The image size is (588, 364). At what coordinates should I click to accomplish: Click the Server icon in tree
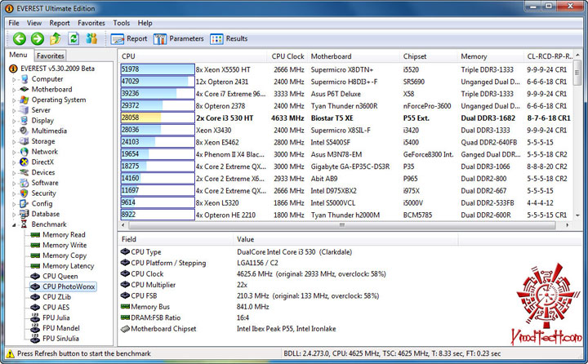[24, 110]
